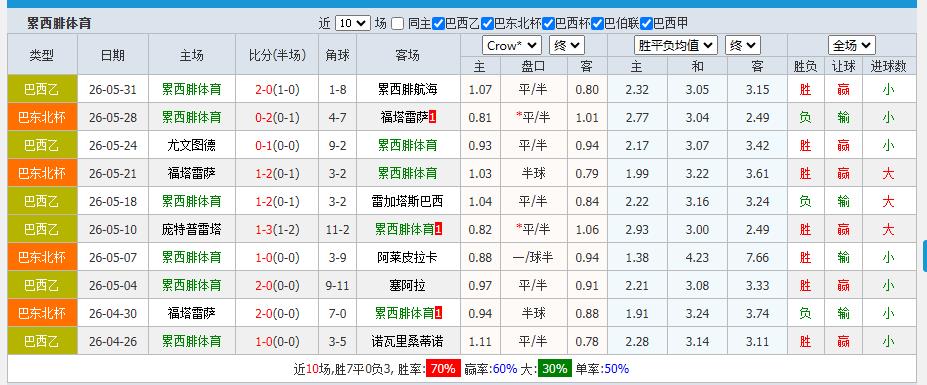Click the 诺瓦里桑蒂诺 team link
This screenshot has width=927, height=385.
coord(408,341)
